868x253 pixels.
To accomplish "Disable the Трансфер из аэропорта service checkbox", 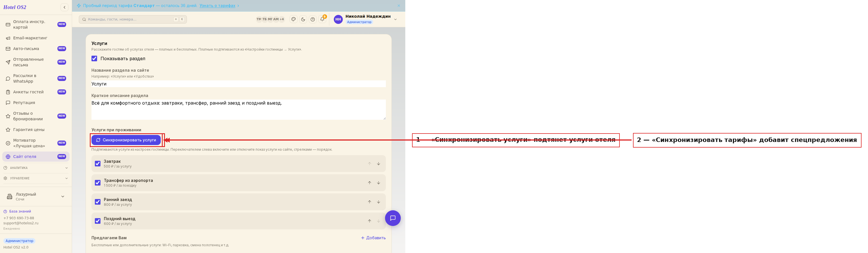I will [98, 183].
